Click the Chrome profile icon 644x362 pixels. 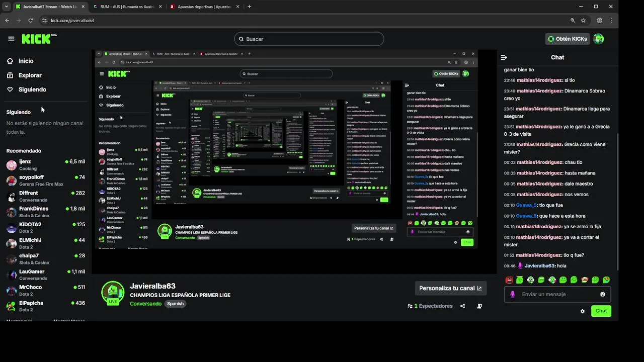pyautogui.click(x=599, y=21)
